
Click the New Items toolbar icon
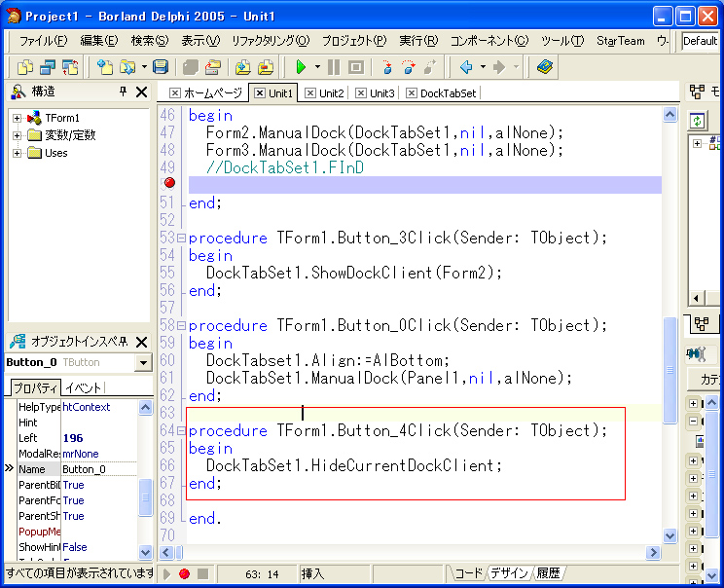click(x=105, y=67)
